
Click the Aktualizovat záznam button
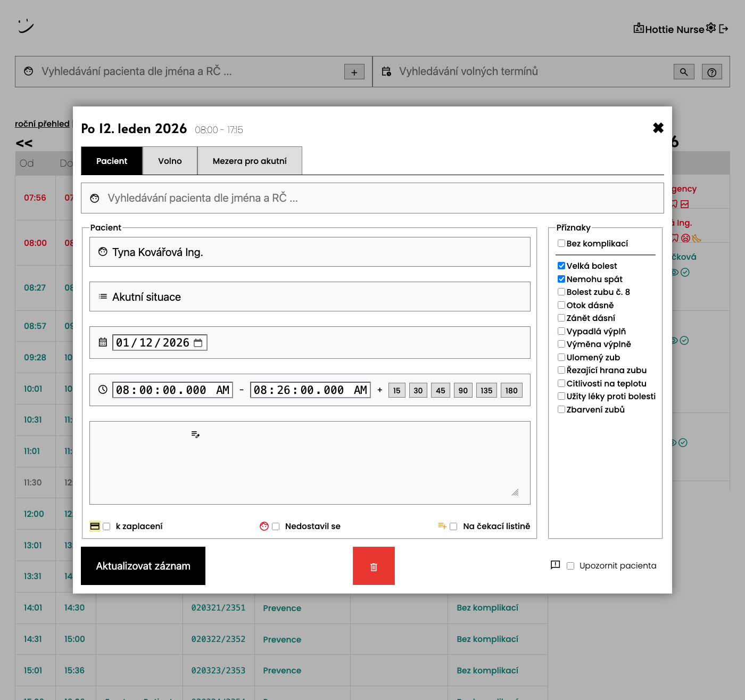click(143, 566)
